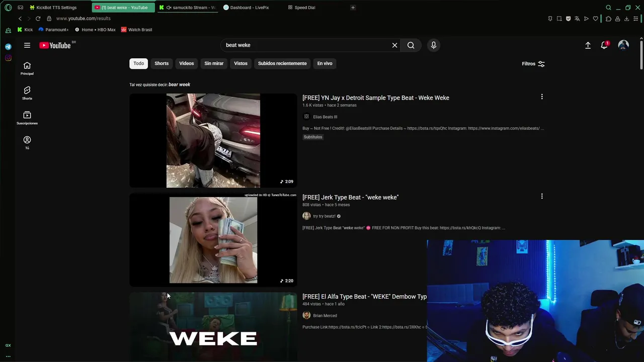Open Telegram in the browser sidebar

pos(8,46)
